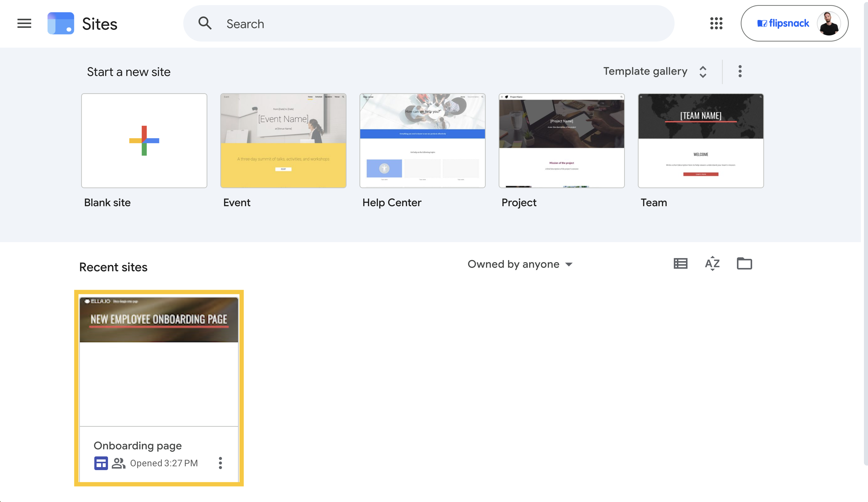Click the Help Center label

click(392, 202)
